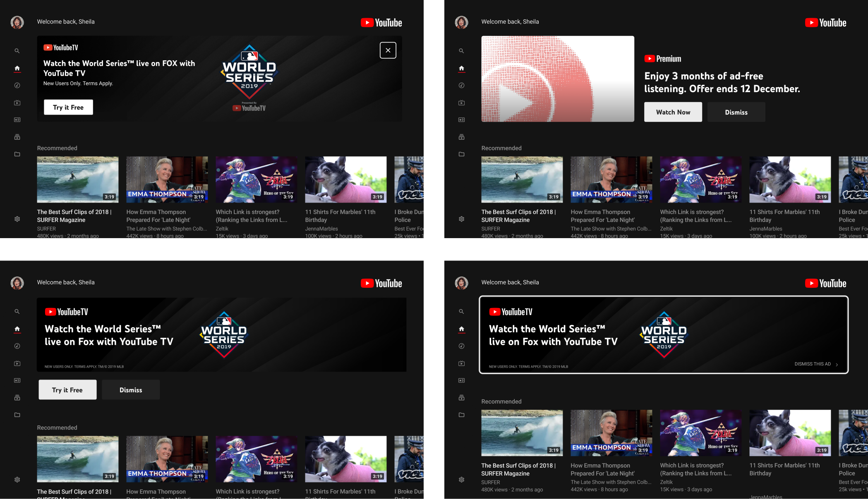Click DISMISS THIS AD link in outlined banner

(816, 364)
